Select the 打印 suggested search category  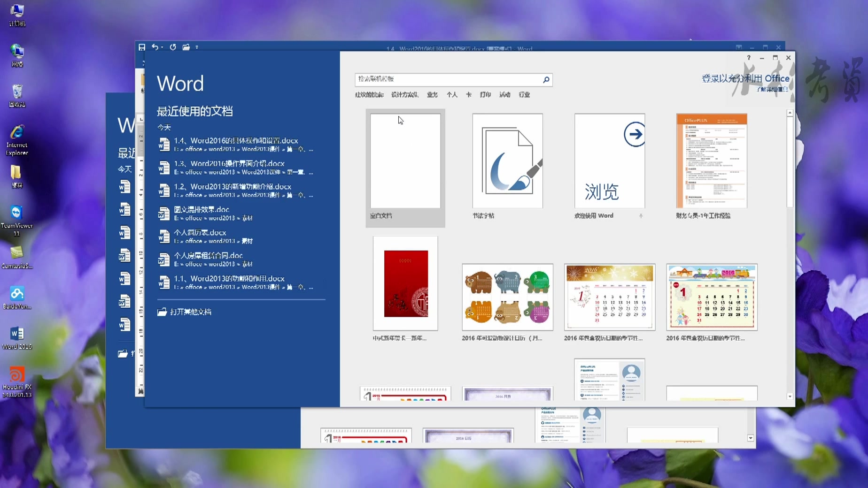coord(485,95)
